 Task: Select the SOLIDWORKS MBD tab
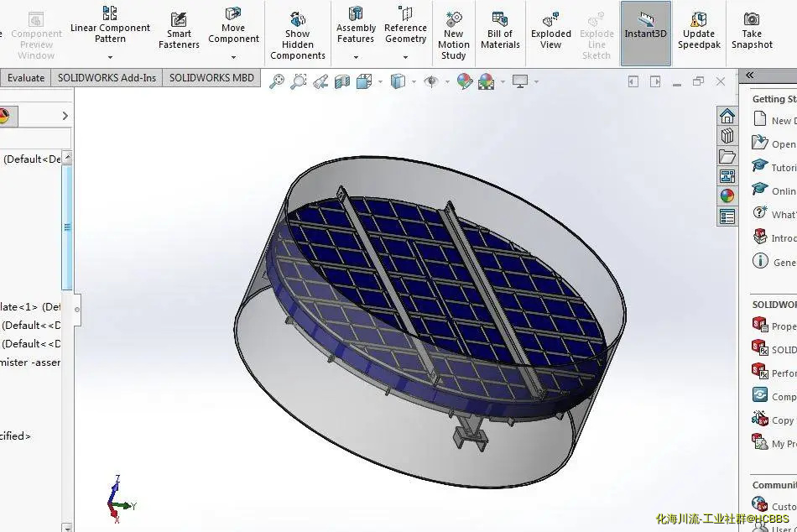point(211,78)
